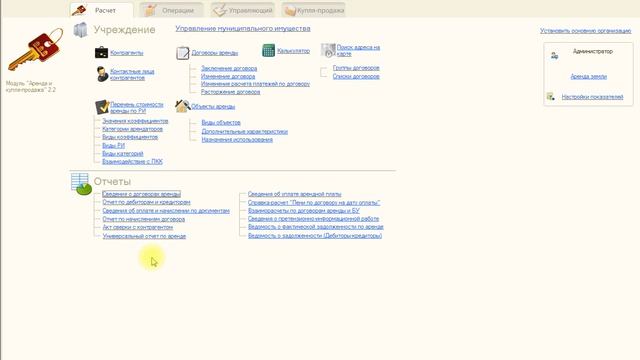Image resolution: width=640 pixels, height=360 pixels.
Task: Open Отчет по начислениям договора
Action: click(x=144, y=219)
